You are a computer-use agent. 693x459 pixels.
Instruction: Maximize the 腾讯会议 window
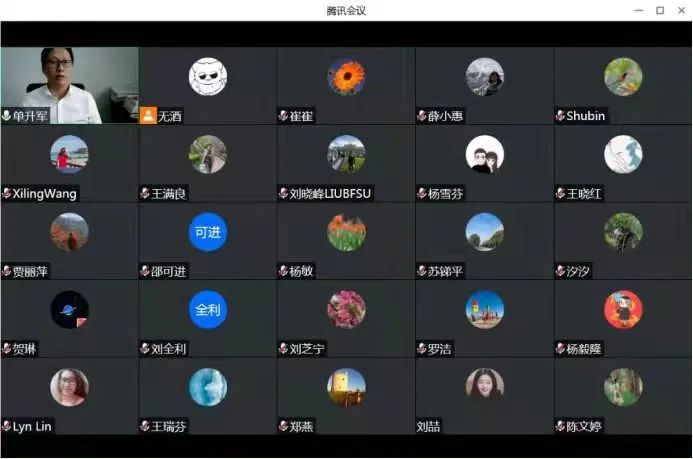660,10
